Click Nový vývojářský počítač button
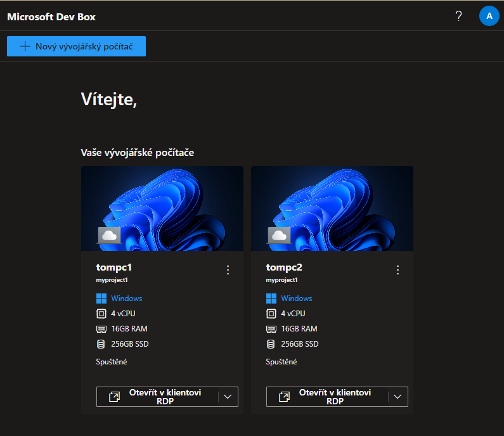 76,46
